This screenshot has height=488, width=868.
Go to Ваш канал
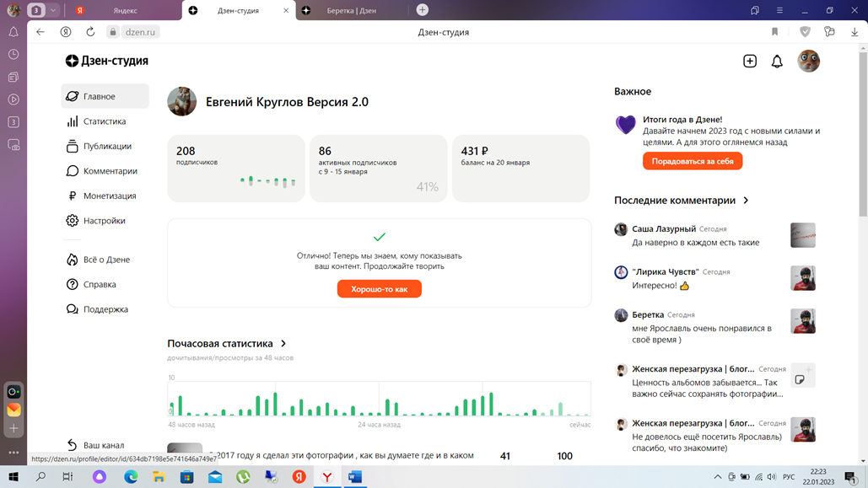click(95, 445)
